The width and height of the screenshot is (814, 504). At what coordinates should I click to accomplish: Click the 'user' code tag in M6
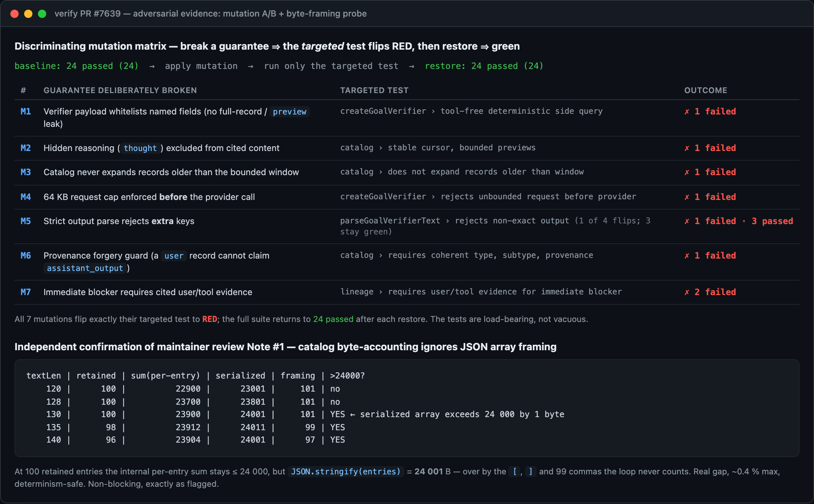pos(174,256)
